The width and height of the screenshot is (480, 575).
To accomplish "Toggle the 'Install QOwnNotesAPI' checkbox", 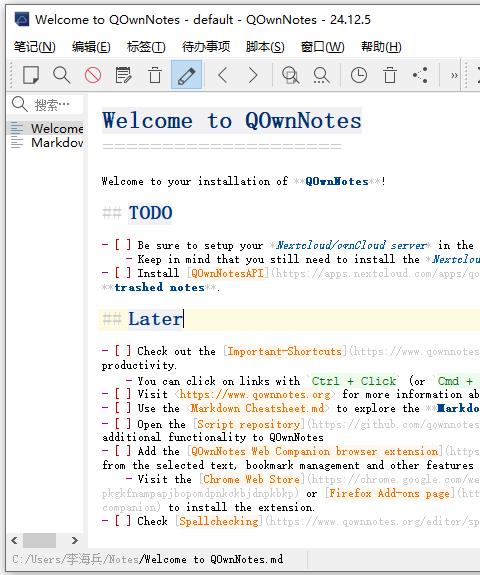I will pos(123,272).
